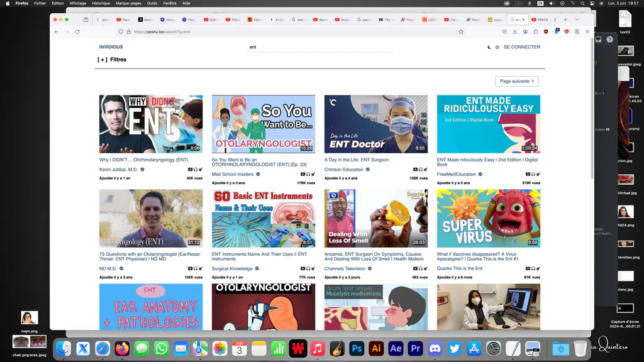
Task: Open the Firefox application menu (hamburger)
Action: coord(587,31)
